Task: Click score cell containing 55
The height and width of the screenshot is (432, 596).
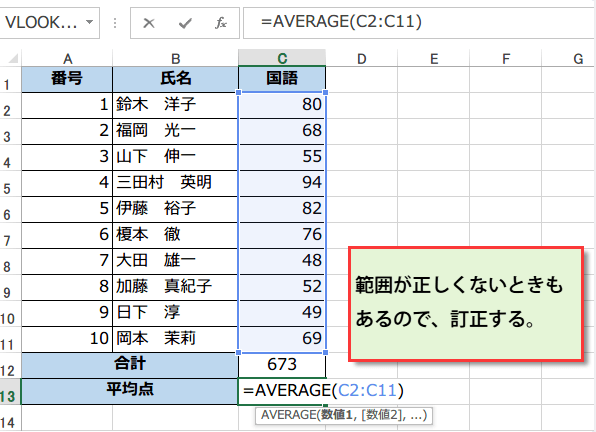Action: 282,157
